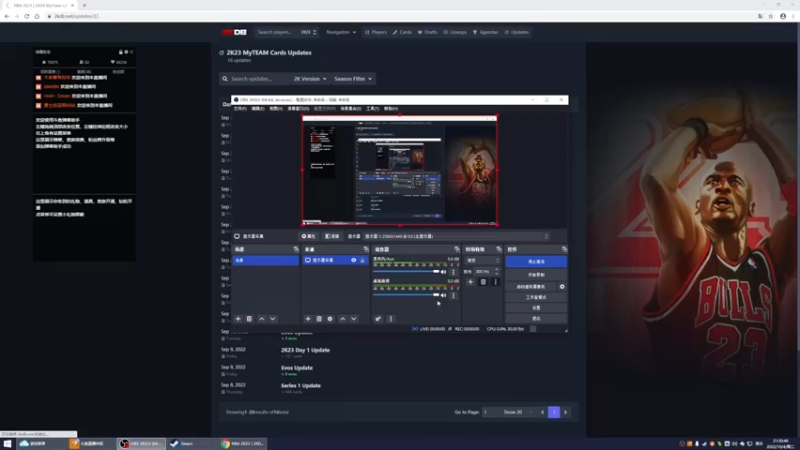
Task: Open the Season Filter dropdown
Action: [x=353, y=79]
